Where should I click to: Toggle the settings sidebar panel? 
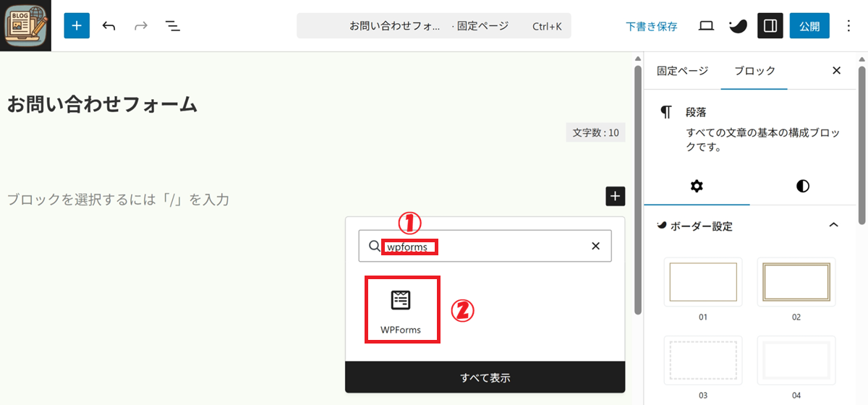click(770, 26)
